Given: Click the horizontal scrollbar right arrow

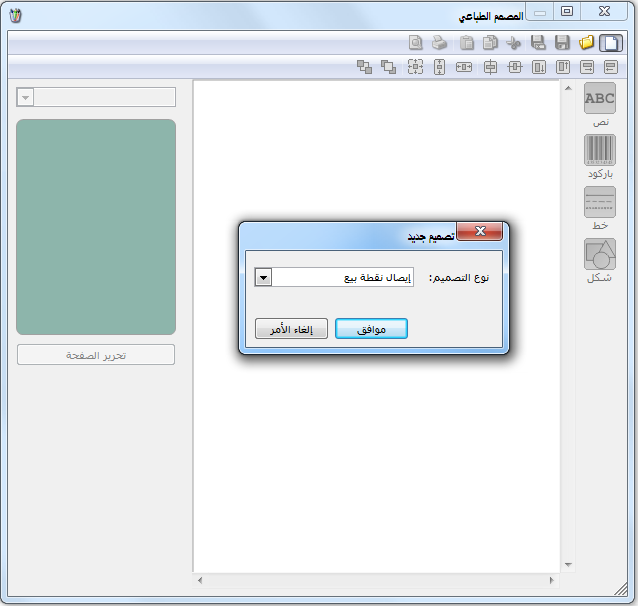Looking at the screenshot, I should 552,580.
